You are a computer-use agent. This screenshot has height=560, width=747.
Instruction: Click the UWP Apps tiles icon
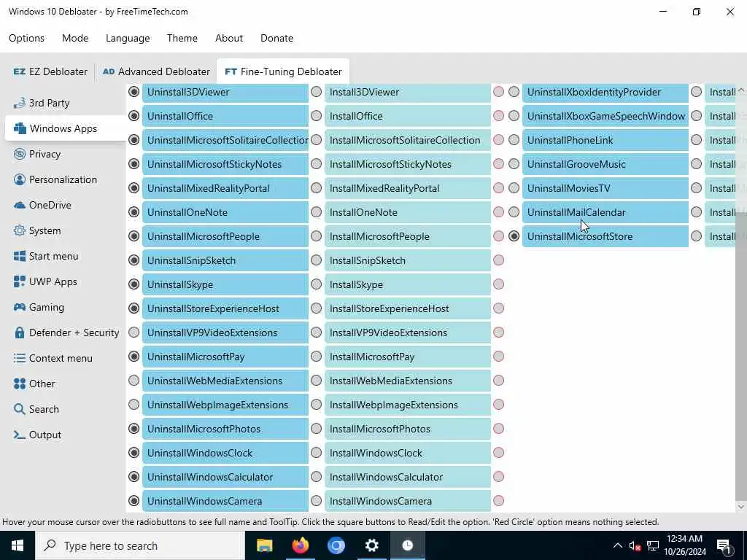tap(20, 281)
